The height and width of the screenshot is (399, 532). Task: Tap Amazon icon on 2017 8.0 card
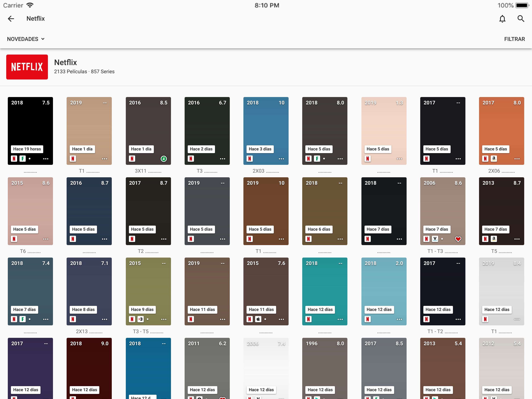pos(494,159)
